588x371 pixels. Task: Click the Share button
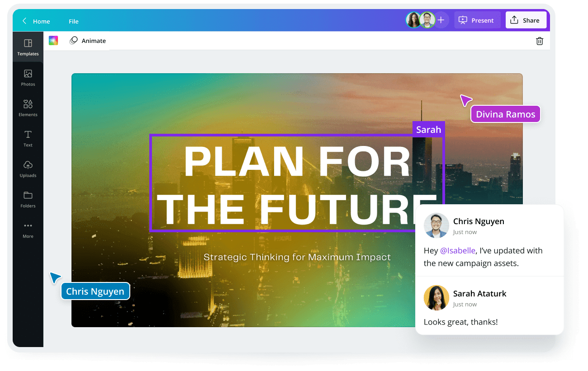point(526,20)
